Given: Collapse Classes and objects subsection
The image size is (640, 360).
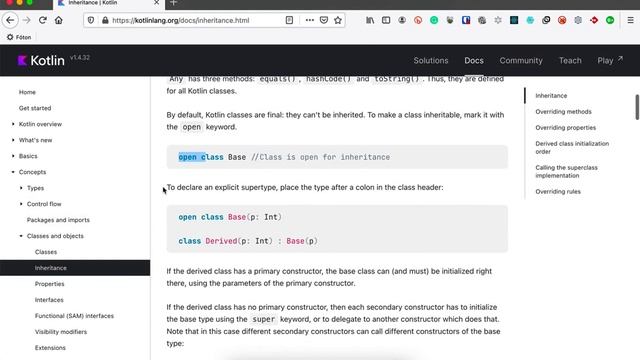Looking at the screenshot, I should click(21, 236).
